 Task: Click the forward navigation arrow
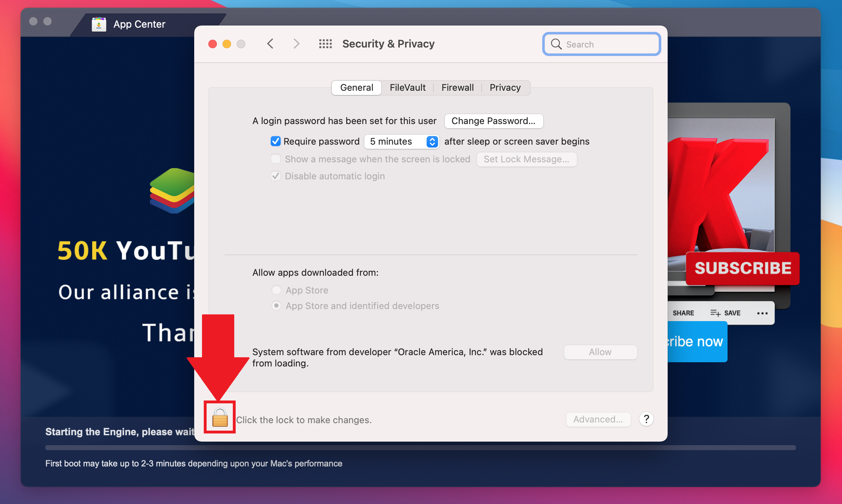tap(296, 43)
